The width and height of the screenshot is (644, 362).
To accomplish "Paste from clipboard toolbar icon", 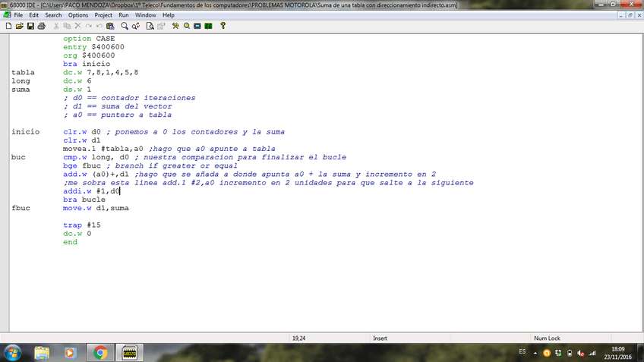I will click(x=110, y=26).
